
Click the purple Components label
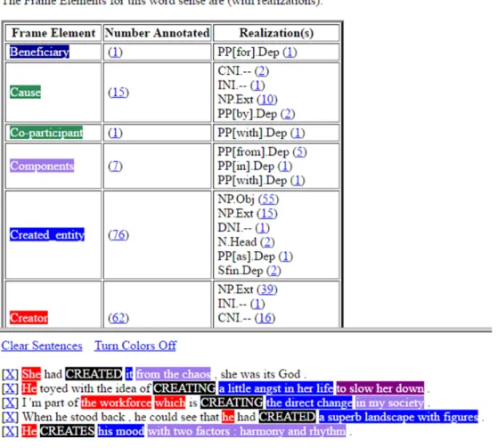coord(42,166)
